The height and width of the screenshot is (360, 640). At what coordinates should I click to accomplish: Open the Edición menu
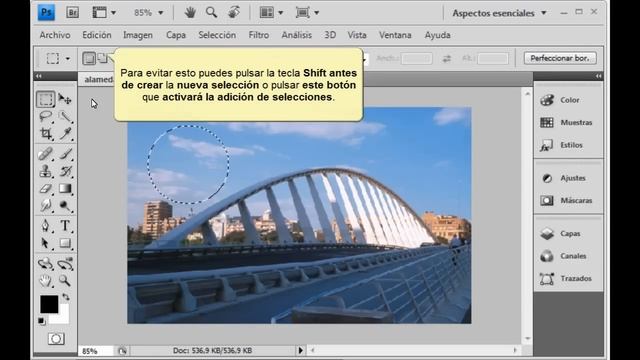(97, 35)
